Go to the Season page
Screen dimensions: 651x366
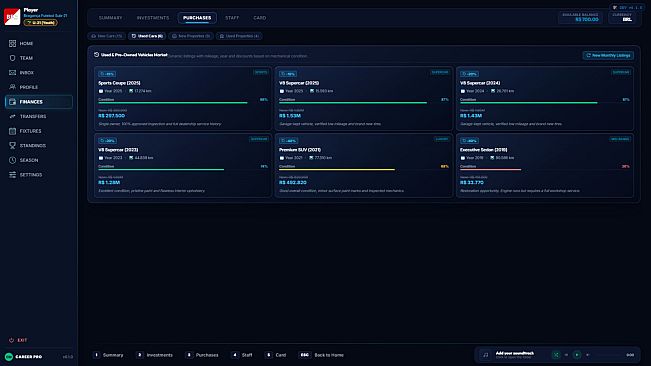click(39, 160)
